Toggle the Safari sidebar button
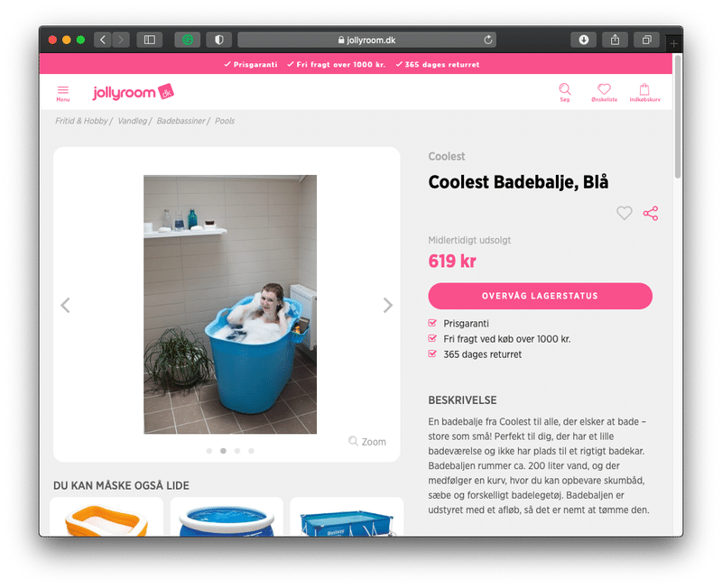Screen dimensions: 722x588 click(150, 40)
